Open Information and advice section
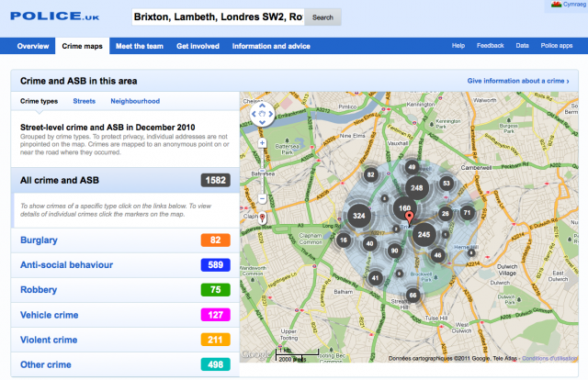The image size is (588, 380). [x=271, y=45]
